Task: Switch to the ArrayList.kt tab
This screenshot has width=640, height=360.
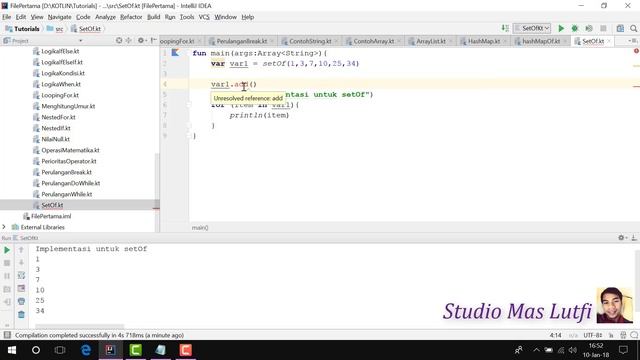Action: point(431,41)
